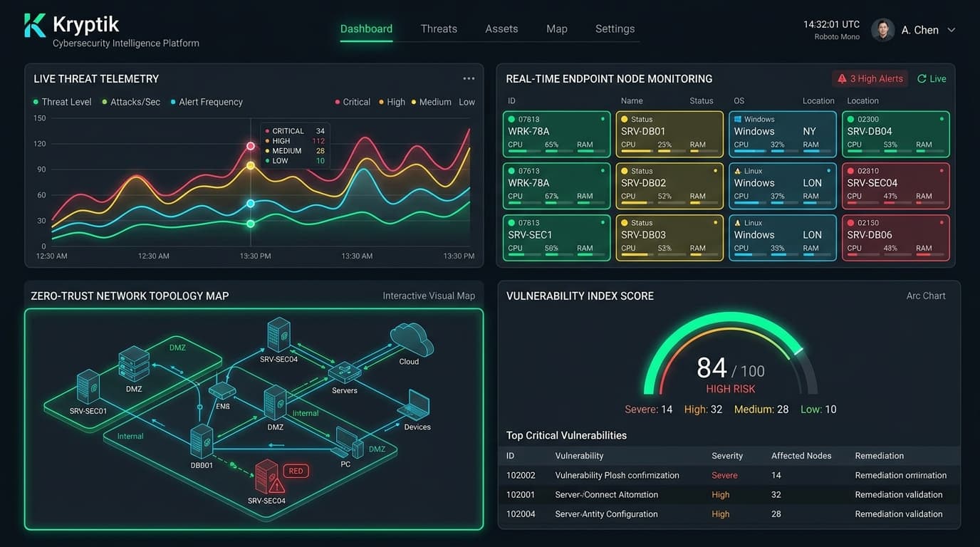Click the red Critical data point on chart
Image resolution: width=980 pixels, height=547 pixels.
click(x=251, y=146)
